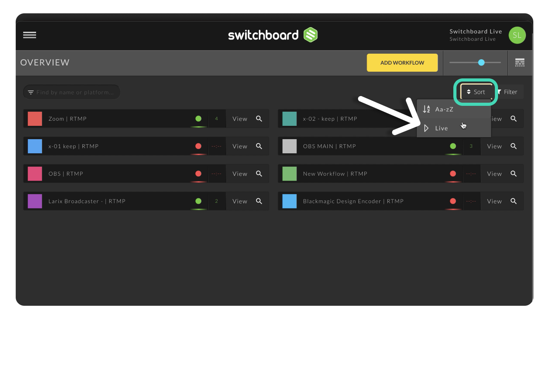The width and height of the screenshot is (549, 392).
Task: Switch to the grid layout view icon
Action: click(x=520, y=63)
